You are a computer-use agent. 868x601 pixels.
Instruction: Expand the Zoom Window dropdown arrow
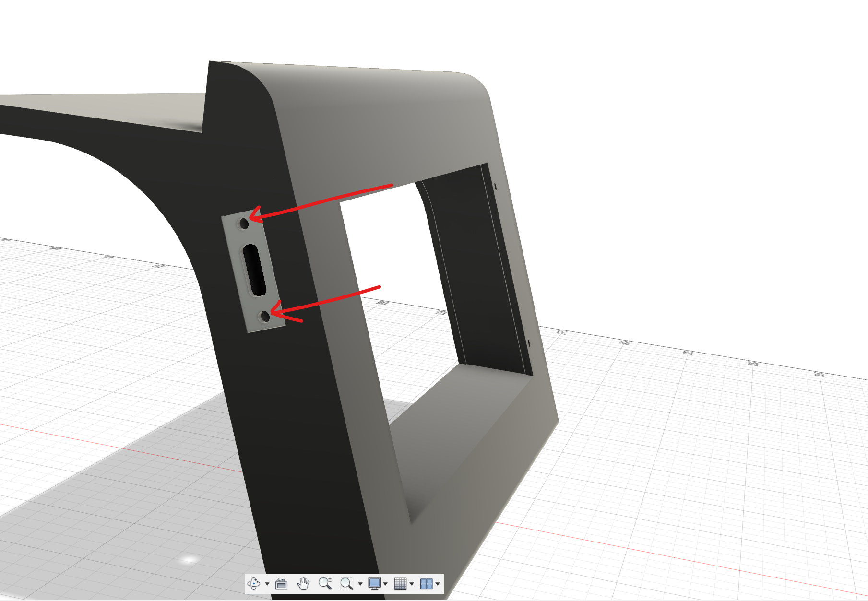tap(360, 584)
